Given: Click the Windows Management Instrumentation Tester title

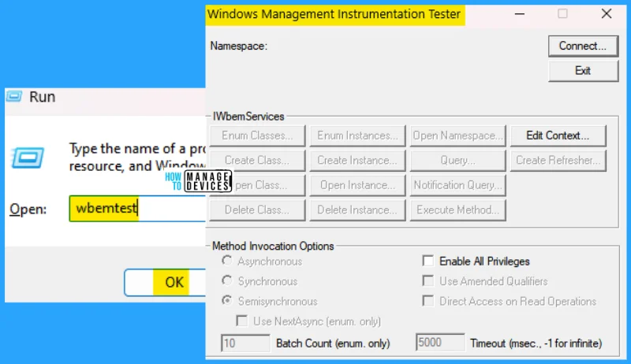Looking at the screenshot, I should tap(334, 14).
